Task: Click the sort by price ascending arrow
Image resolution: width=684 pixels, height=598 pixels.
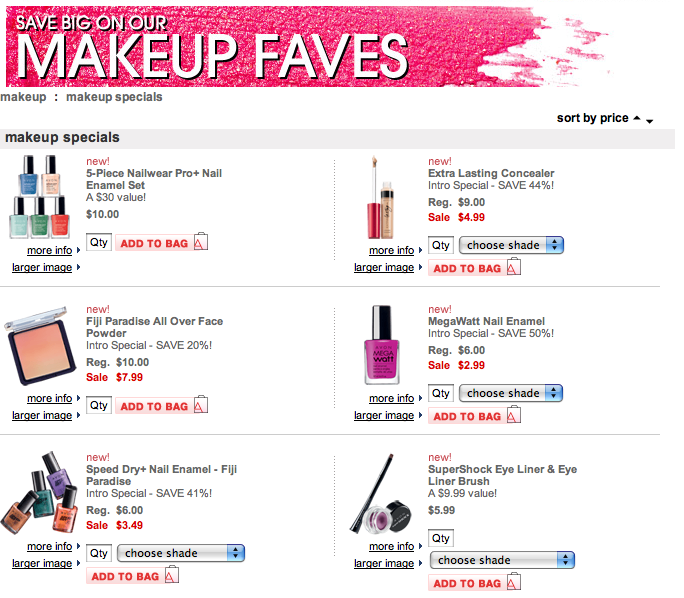Action: pos(637,118)
